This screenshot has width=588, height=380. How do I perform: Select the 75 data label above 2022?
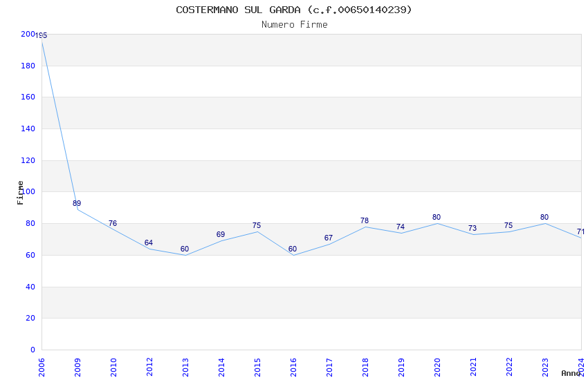tap(508, 225)
